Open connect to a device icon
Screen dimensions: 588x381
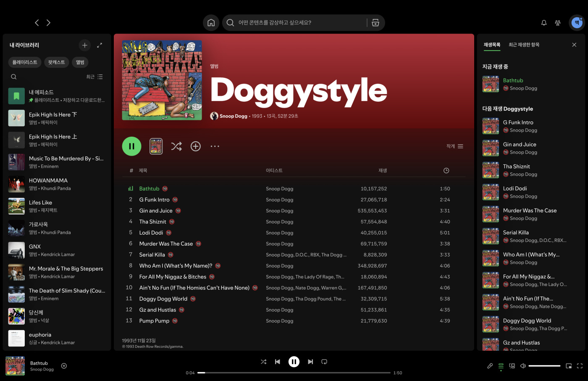(x=512, y=366)
